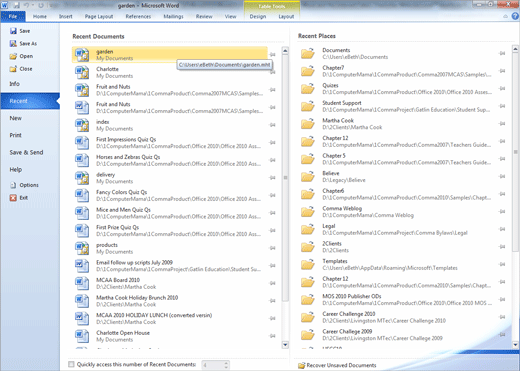The image size is (520, 371).
Task: Pin the garden document to the list
Action: 273,55
